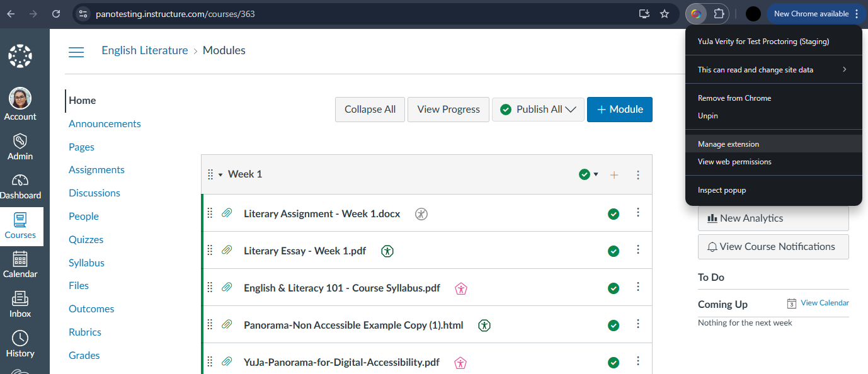868x374 pixels.
Task: Click accessibility icon beside Literary Essay PDF
Action: pyautogui.click(x=387, y=251)
